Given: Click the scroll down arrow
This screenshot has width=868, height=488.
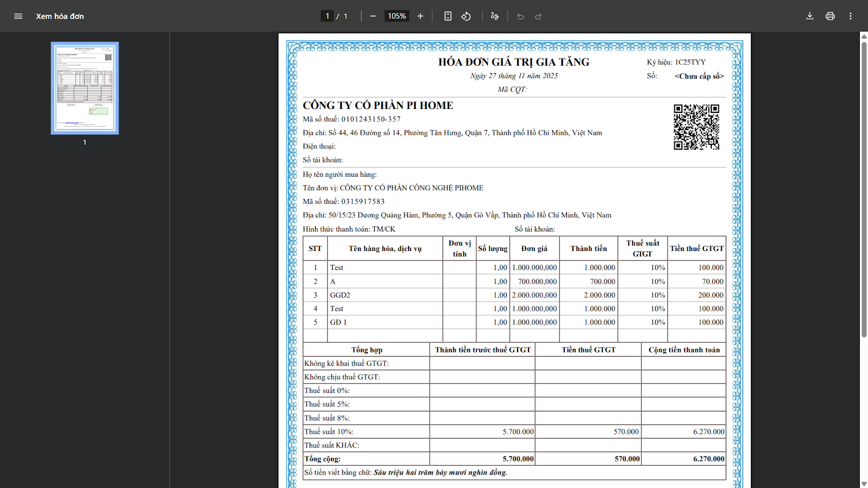Looking at the screenshot, I should (864, 484).
